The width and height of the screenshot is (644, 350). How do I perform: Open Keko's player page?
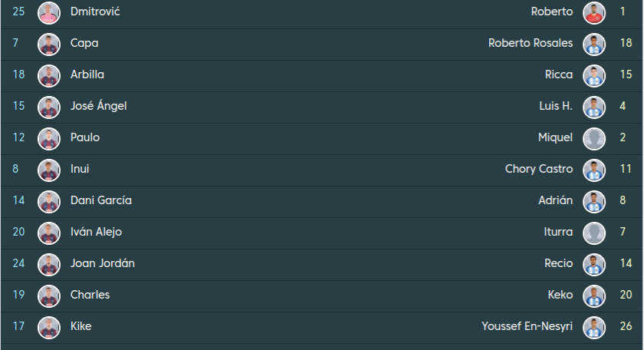(560, 296)
